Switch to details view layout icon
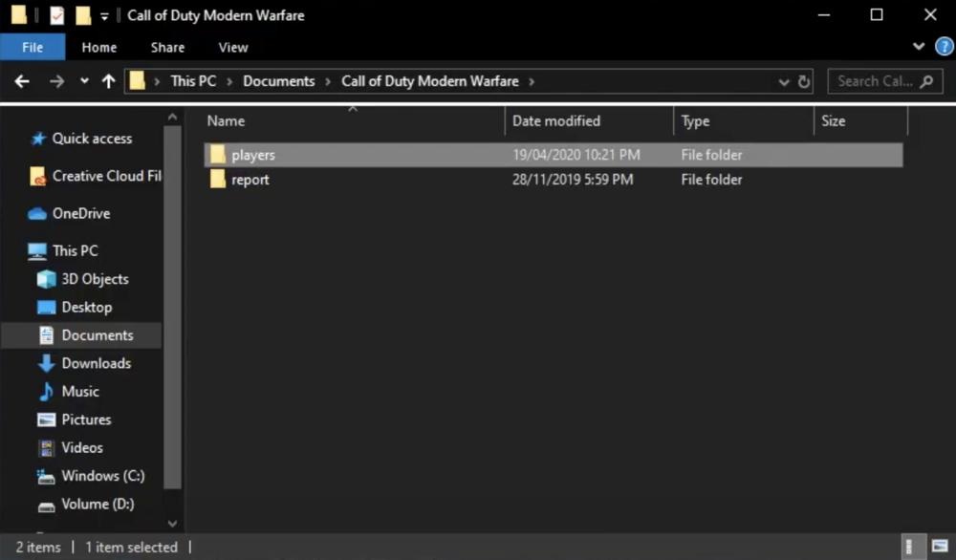 coord(908,547)
